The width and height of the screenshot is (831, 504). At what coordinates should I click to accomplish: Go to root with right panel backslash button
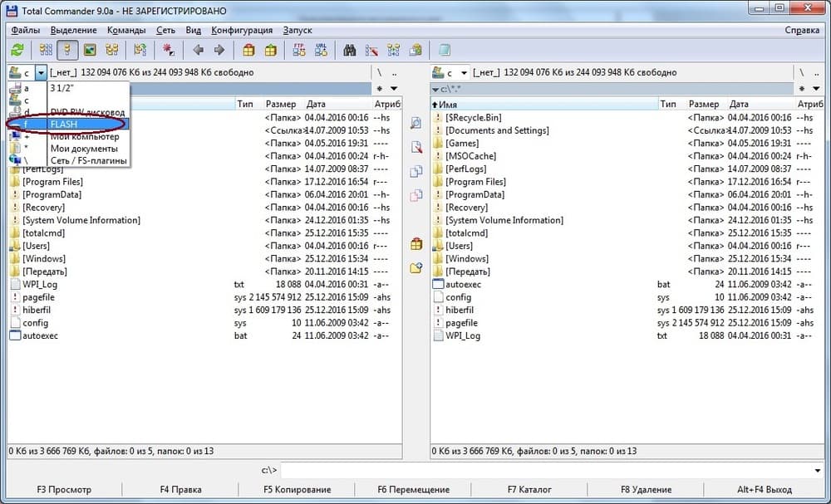[x=802, y=72]
